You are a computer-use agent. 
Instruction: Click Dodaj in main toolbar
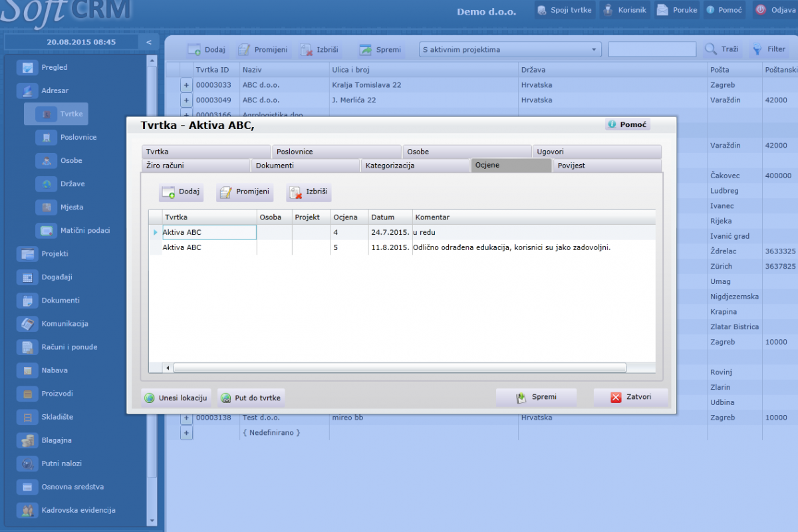206,50
